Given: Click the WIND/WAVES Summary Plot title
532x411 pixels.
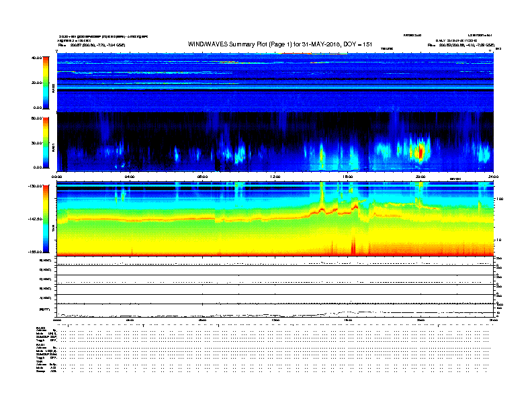Looking at the screenshot, I should point(280,44).
